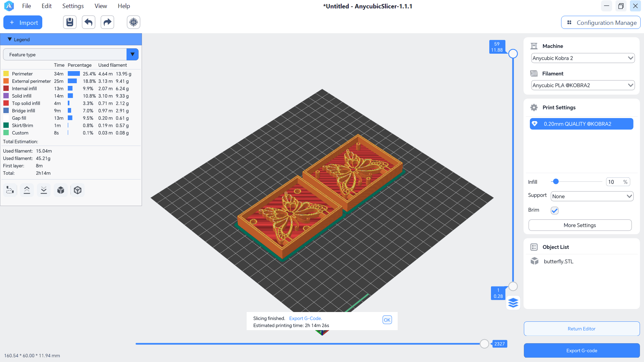Click the 160.54 * 60.00 * 11.94 mm dimensions
This screenshot has width=644, height=362.
[32, 356]
